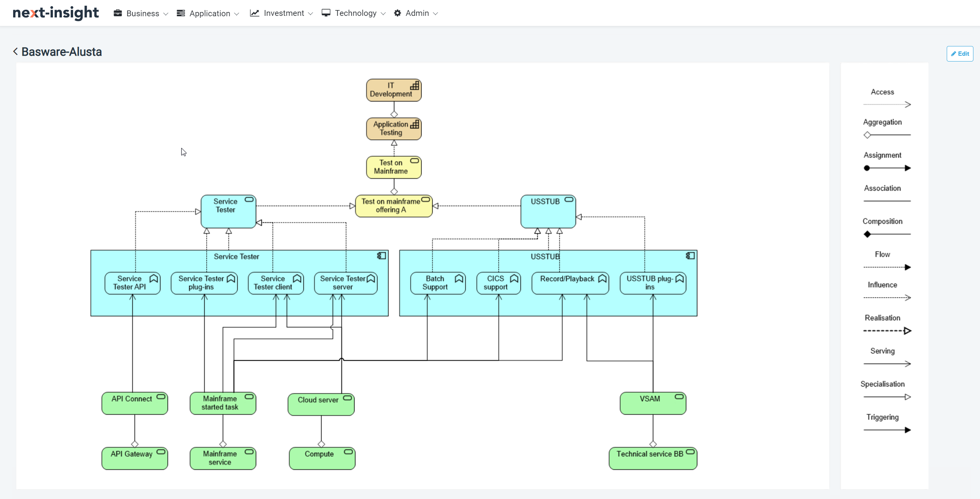Select the Compute node
The height and width of the screenshot is (499, 980).
[x=322, y=458]
